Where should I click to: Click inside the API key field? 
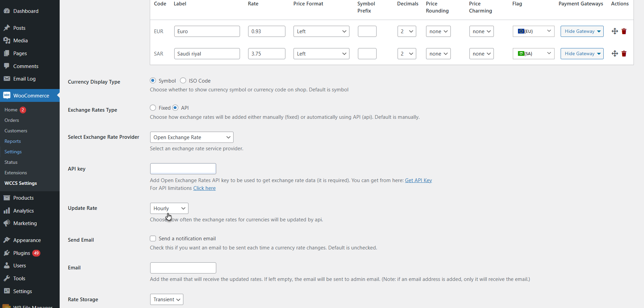click(183, 169)
